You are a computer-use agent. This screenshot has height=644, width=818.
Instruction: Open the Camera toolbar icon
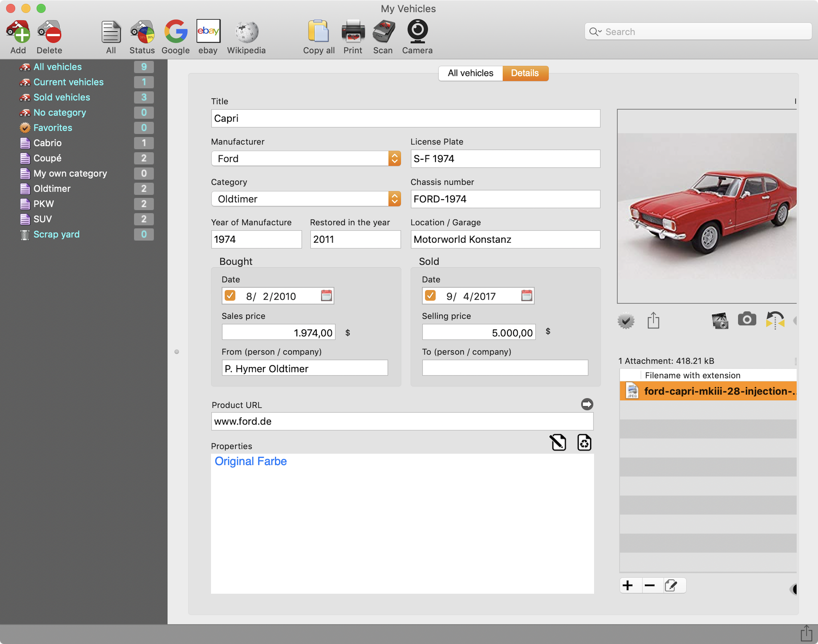click(417, 31)
